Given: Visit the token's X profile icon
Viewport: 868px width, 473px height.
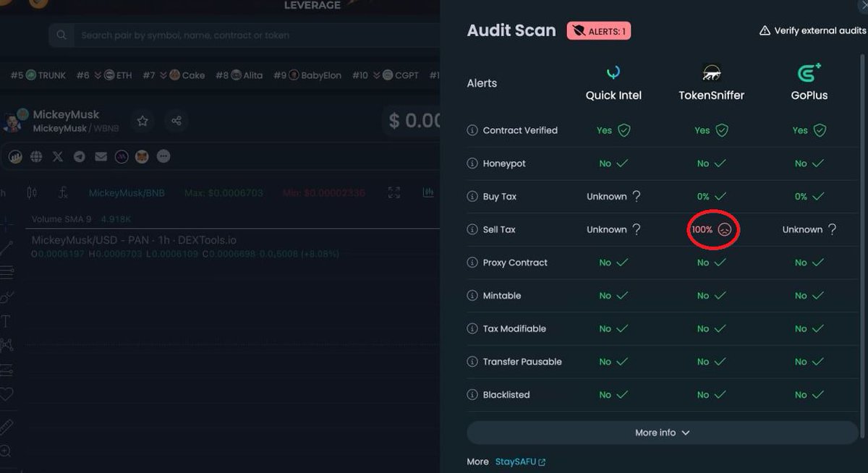Looking at the screenshot, I should 57,156.
